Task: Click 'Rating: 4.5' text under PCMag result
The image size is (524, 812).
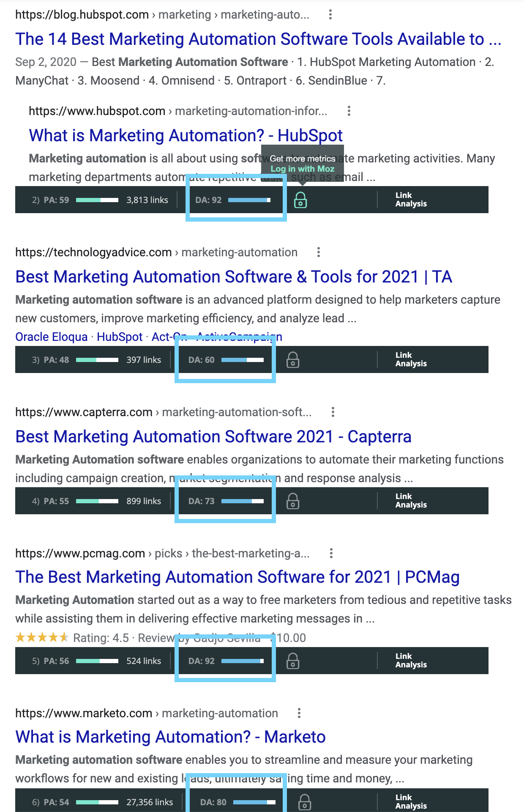Action: (x=101, y=638)
